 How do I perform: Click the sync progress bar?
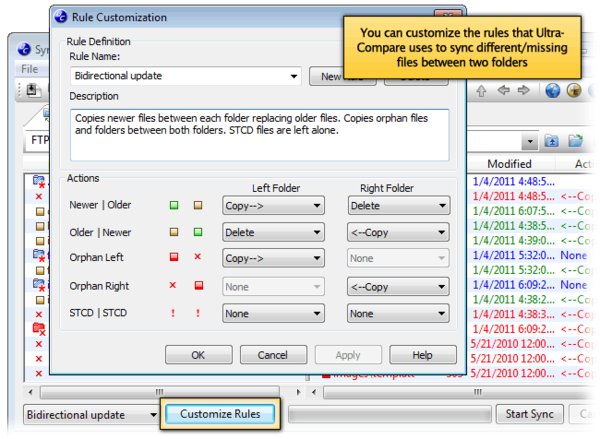[390, 415]
